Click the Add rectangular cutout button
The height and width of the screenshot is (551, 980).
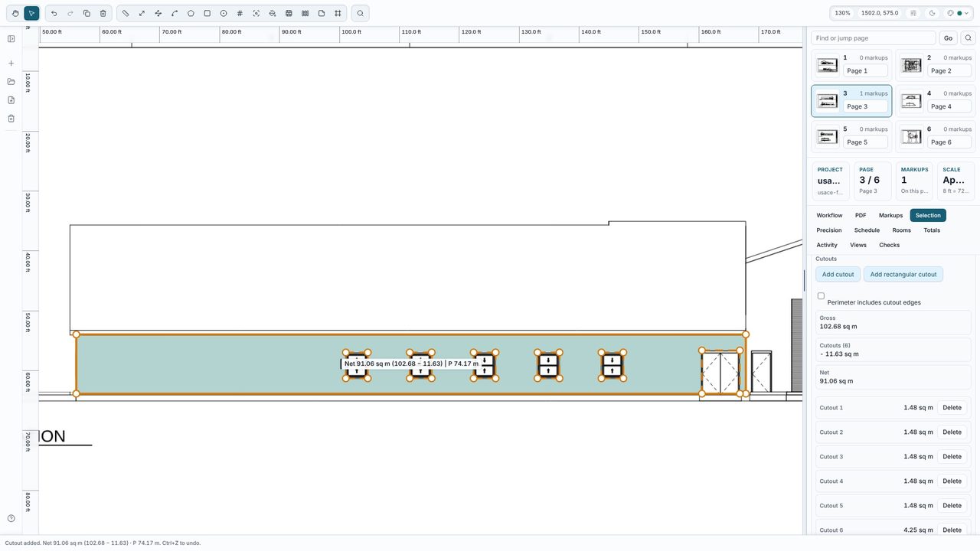tap(903, 274)
